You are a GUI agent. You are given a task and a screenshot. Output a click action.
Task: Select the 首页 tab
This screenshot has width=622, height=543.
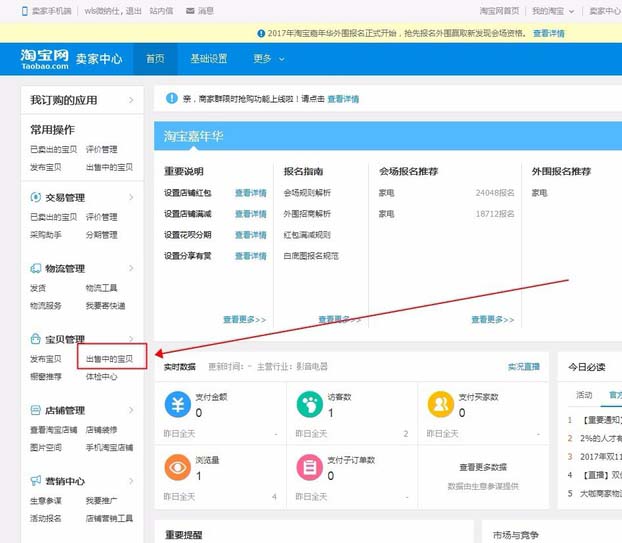pyautogui.click(x=155, y=59)
